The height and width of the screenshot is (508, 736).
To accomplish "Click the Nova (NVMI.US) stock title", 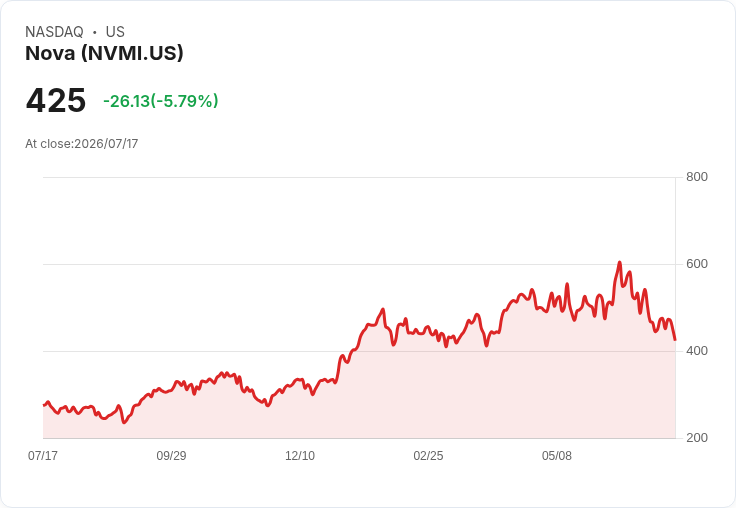I will click(104, 53).
